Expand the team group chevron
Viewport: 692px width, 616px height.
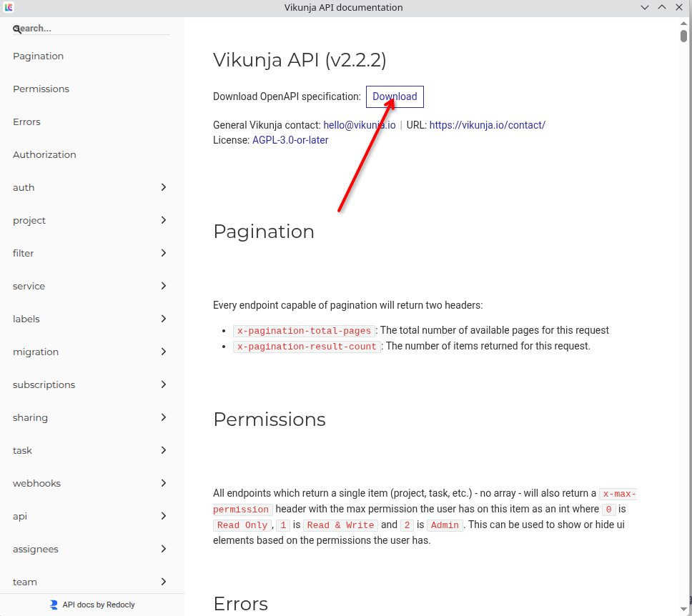tap(164, 582)
